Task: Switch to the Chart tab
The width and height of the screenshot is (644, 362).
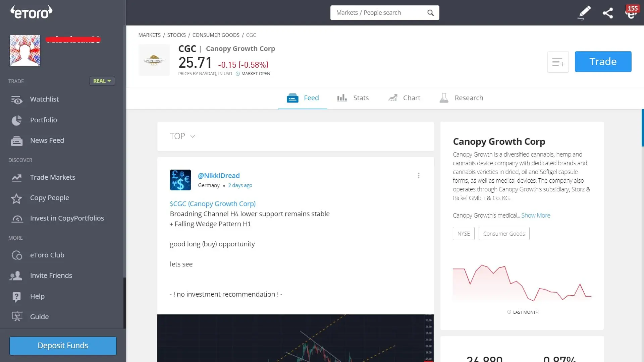Action: tap(411, 98)
